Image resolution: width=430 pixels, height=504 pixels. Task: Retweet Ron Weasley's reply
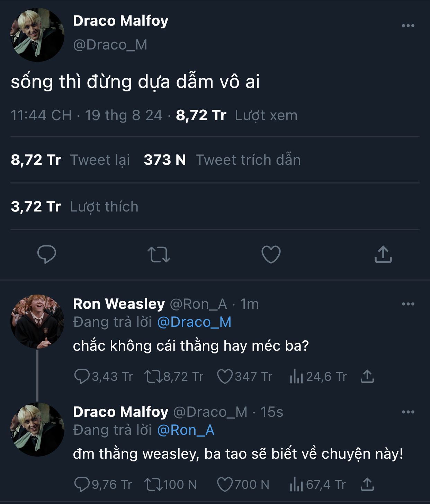153,376
